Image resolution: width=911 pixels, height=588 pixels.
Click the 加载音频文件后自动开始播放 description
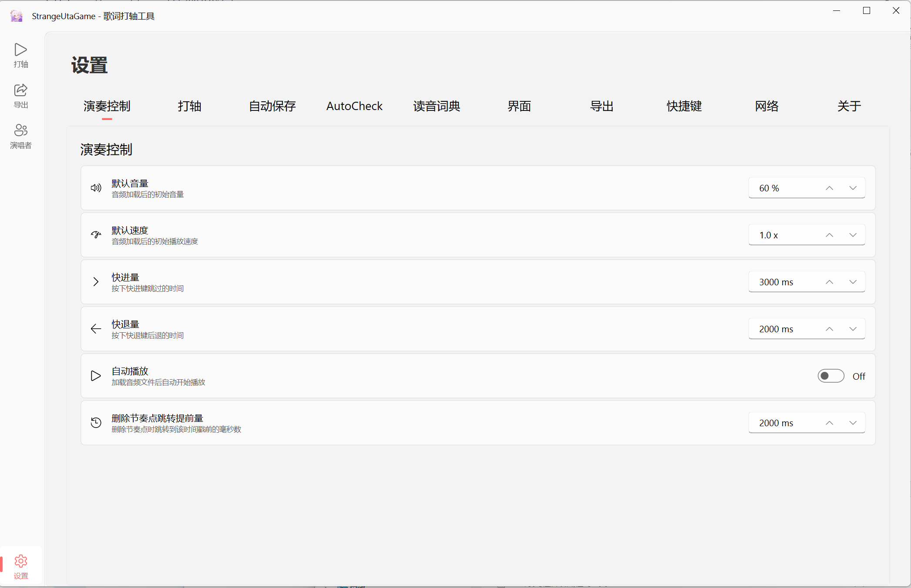[158, 382]
